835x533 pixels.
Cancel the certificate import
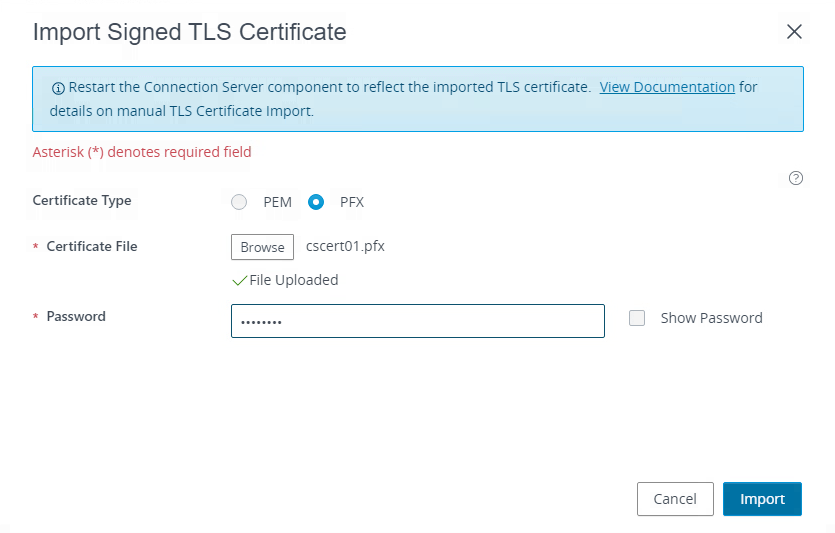[x=675, y=499]
